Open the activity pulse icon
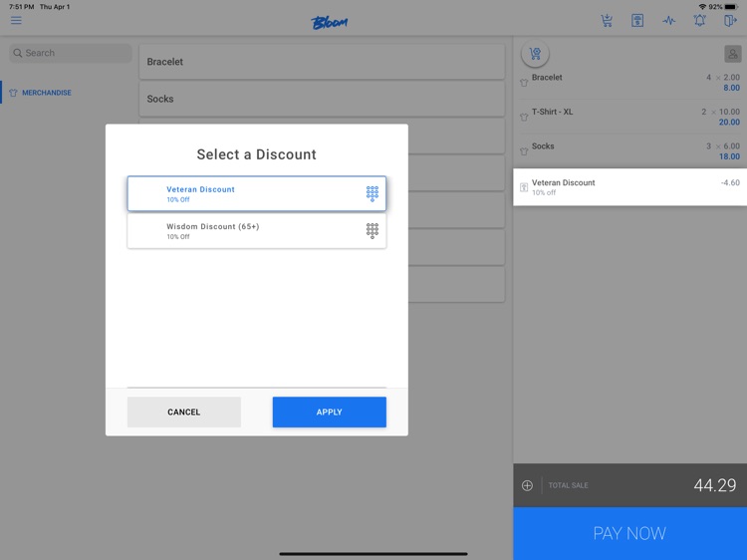The width and height of the screenshot is (747, 560). pos(669,21)
